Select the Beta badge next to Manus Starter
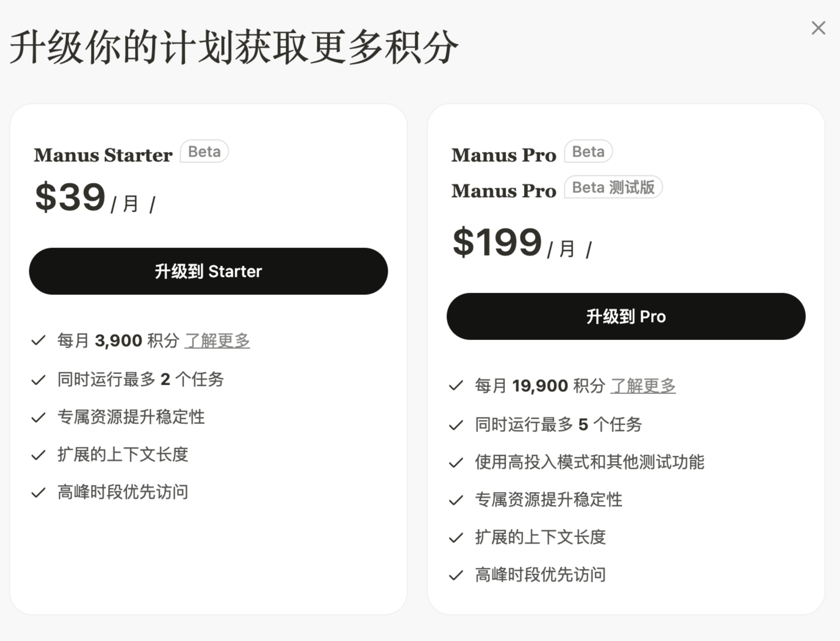Image resolution: width=840 pixels, height=641 pixels. coord(204,152)
